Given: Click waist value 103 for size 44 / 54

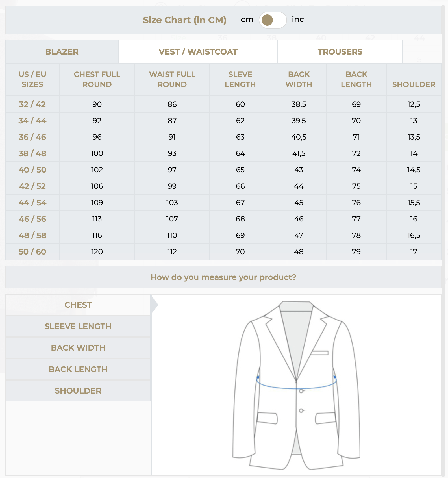Looking at the screenshot, I should pyautogui.click(x=172, y=203).
